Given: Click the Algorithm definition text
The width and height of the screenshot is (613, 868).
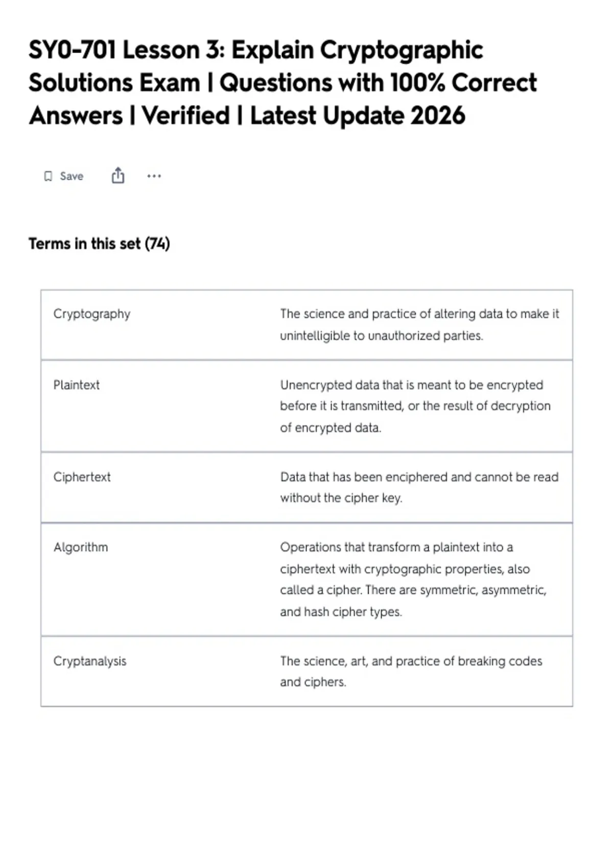Looking at the screenshot, I should [x=413, y=580].
